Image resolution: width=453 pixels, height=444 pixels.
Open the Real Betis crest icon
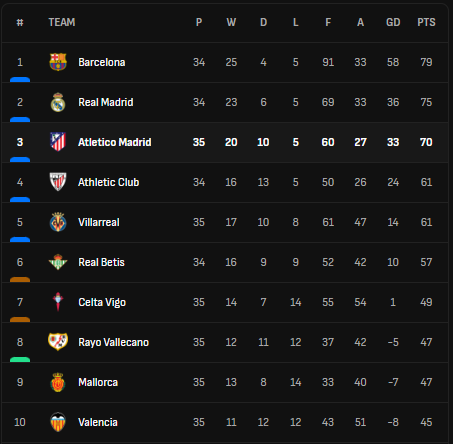(x=58, y=262)
